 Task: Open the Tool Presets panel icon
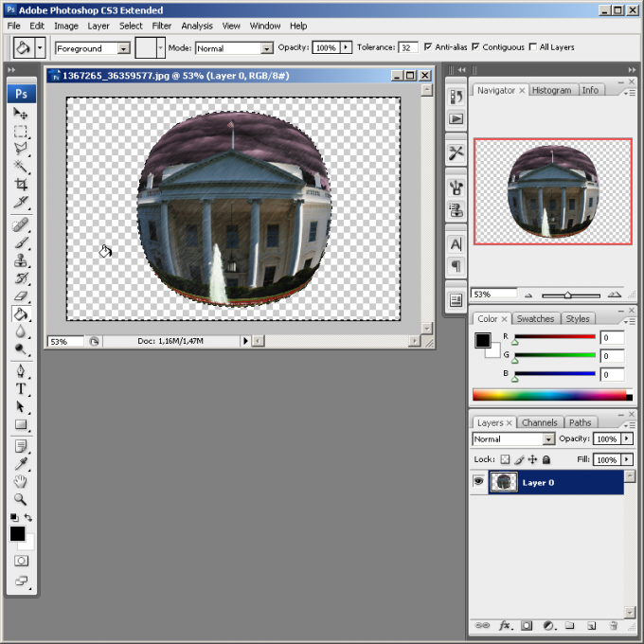point(456,153)
